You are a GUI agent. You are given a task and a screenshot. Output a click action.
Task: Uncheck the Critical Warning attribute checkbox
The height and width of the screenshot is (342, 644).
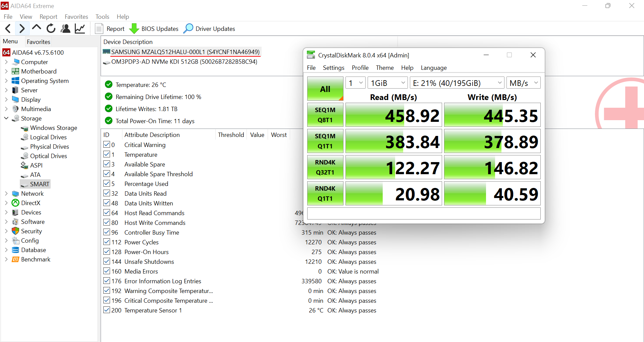coord(107,144)
